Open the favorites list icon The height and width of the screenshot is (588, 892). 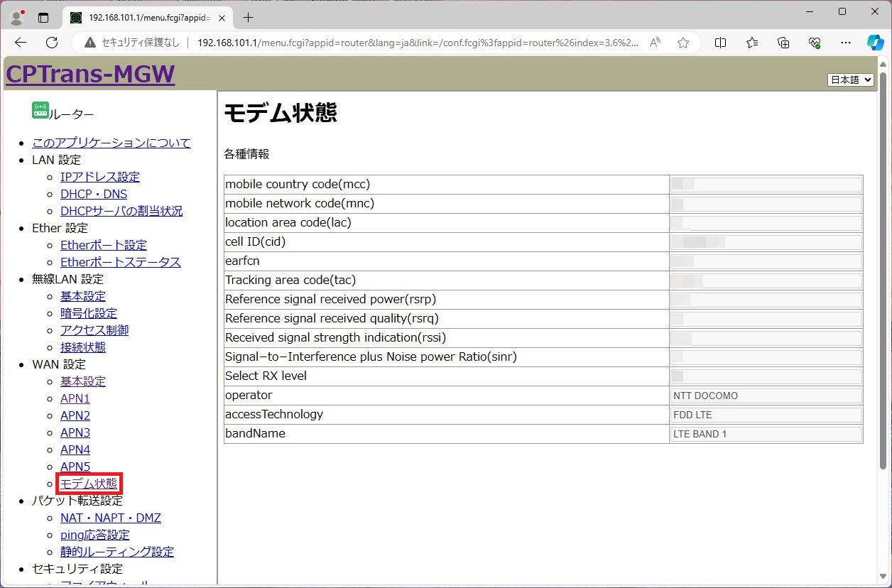[x=752, y=43]
